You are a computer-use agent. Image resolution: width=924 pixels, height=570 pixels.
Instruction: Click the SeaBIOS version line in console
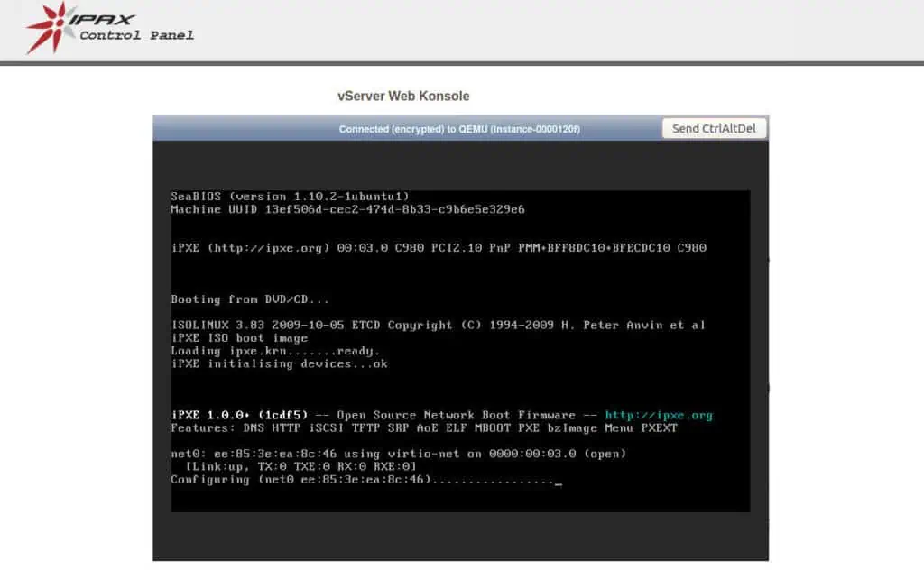pos(290,197)
